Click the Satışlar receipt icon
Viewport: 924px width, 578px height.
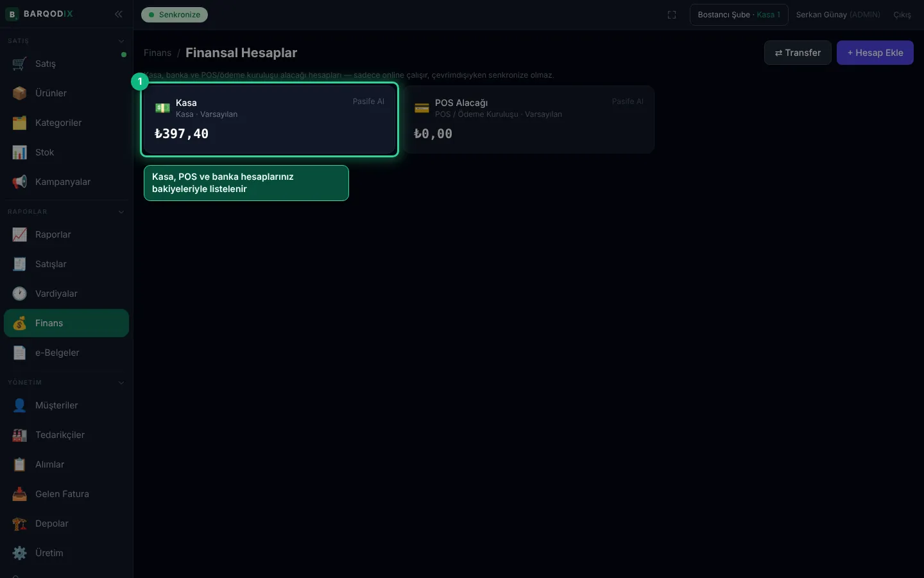click(19, 264)
